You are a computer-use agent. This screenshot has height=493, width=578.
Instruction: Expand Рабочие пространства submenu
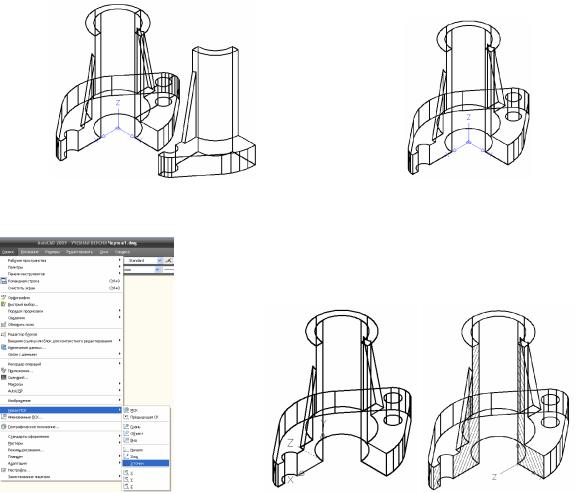coord(61,260)
